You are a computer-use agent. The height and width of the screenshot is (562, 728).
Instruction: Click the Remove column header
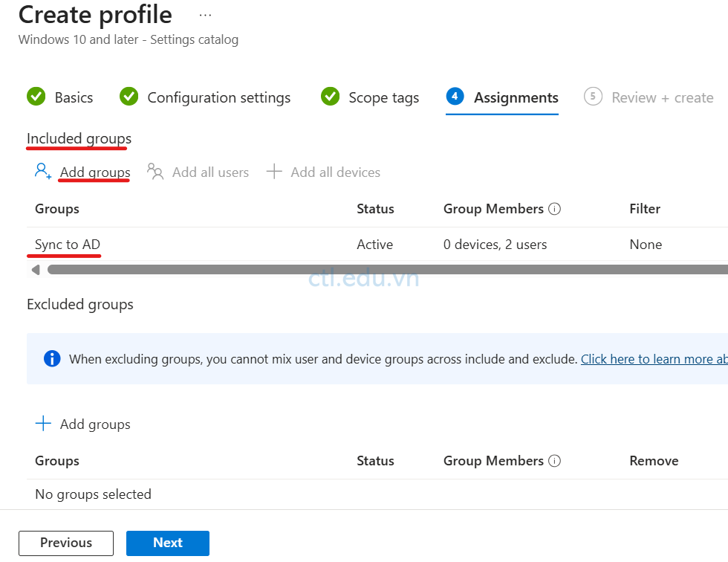[x=654, y=461]
